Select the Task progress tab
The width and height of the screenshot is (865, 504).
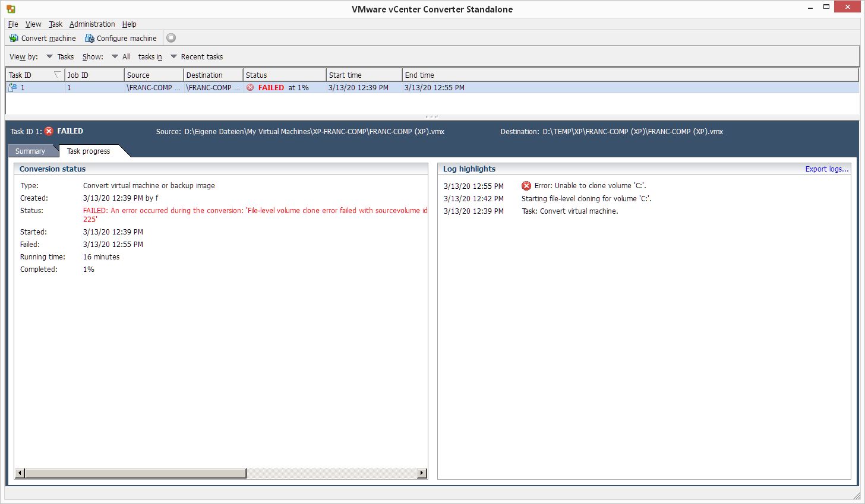tap(89, 151)
